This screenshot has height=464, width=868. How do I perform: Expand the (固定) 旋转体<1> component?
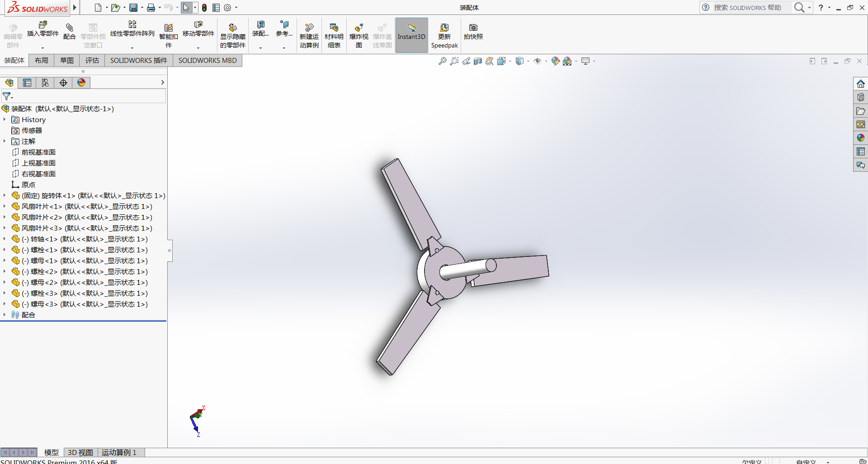click(x=5, y=195)
